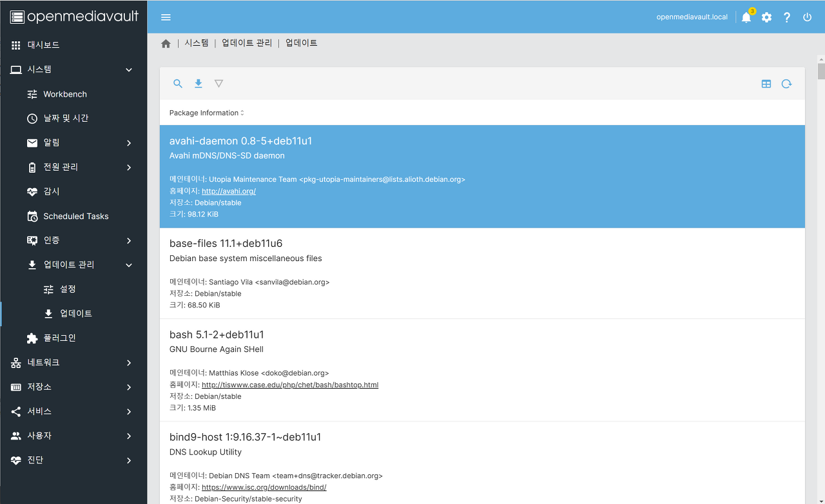The height and width of the screenshot is (504, 825).
Task: Click the 네트워크 topology icon
Action: click(16, 363)
